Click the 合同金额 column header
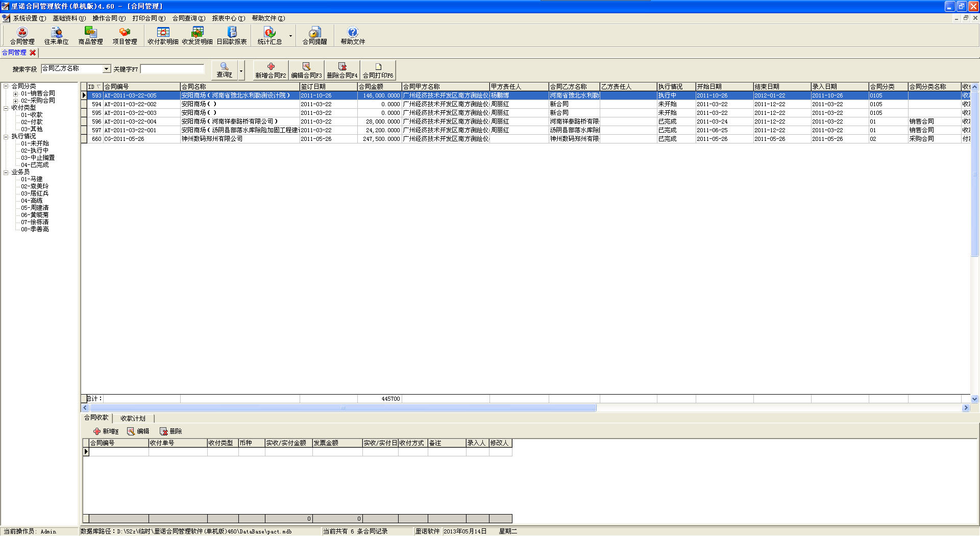The image size is (980, 536). point(379,87)
